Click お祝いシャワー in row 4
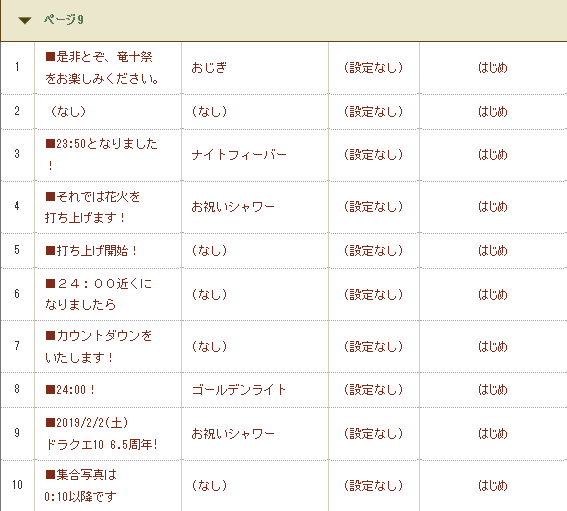This screenshot has width=567, height=511. (x=233, y=207)
